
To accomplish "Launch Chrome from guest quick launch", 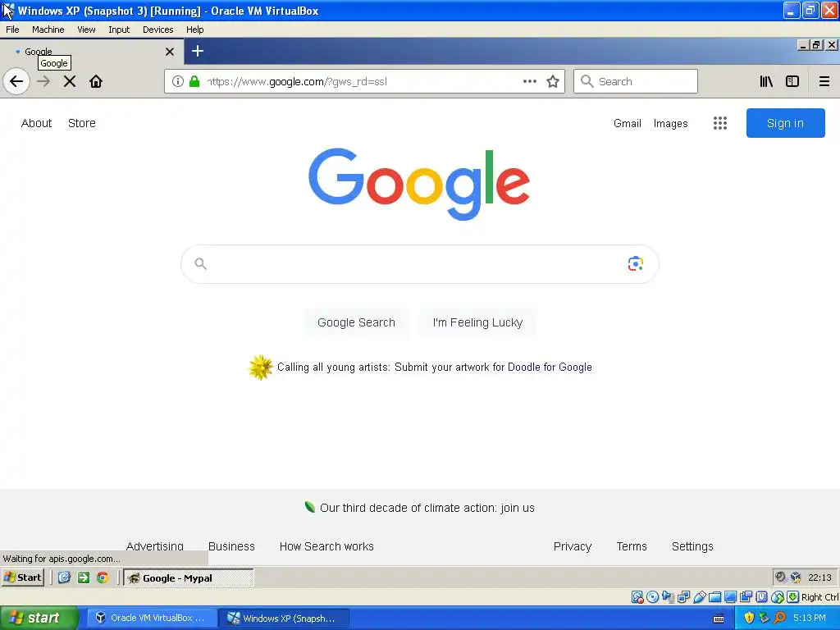I will (x=103, y=577).
